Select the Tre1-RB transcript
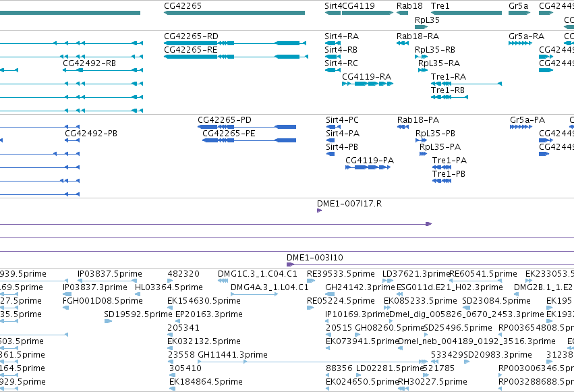This screenshot has height=392, width=574. [x=449, y=97]
